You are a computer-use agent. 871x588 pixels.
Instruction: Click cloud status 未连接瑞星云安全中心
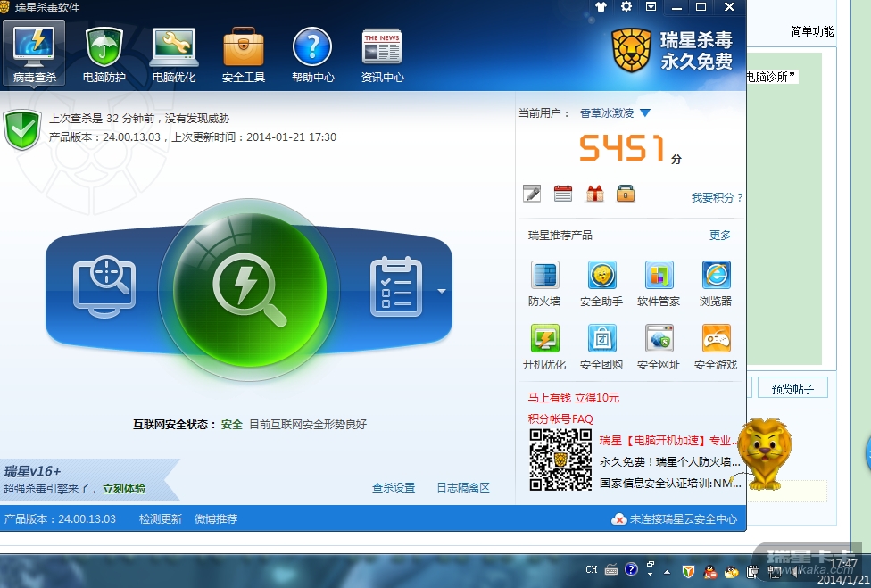coord(675,519)
